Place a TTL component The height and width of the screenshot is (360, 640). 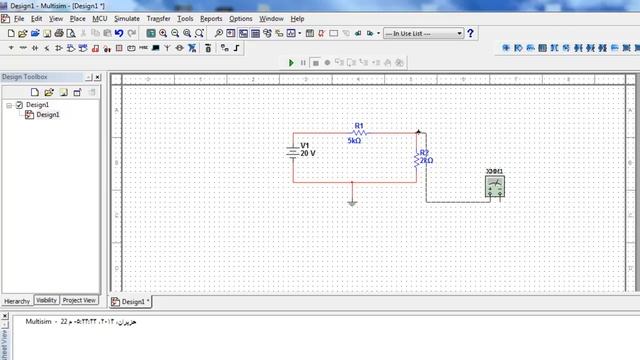71,48
